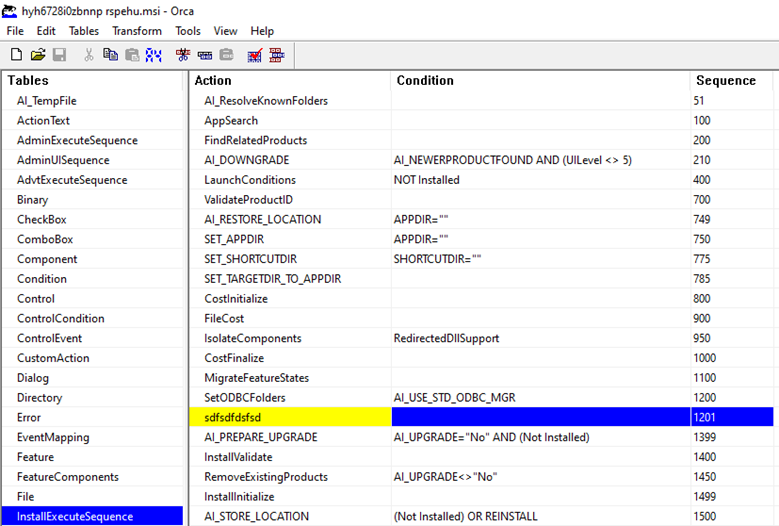Click the Open file folder icon

tap(38, 55)
